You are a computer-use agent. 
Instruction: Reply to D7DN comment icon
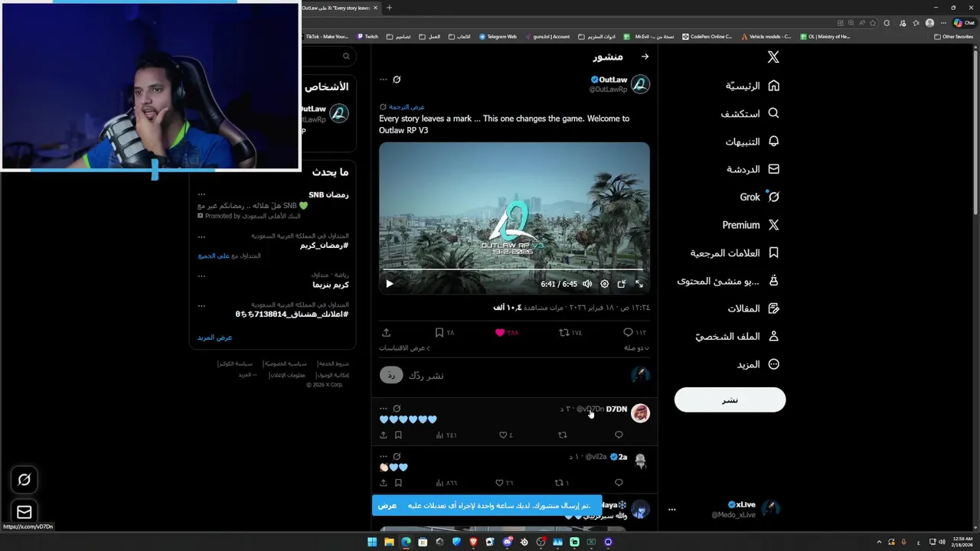click(x=619, y=435)
